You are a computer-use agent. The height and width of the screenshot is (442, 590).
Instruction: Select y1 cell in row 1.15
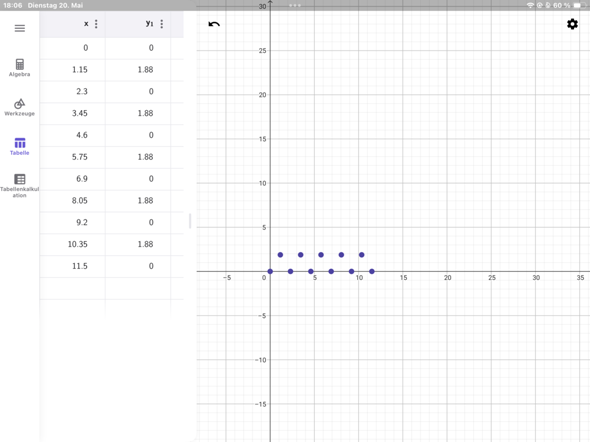[x=138, y=70]
